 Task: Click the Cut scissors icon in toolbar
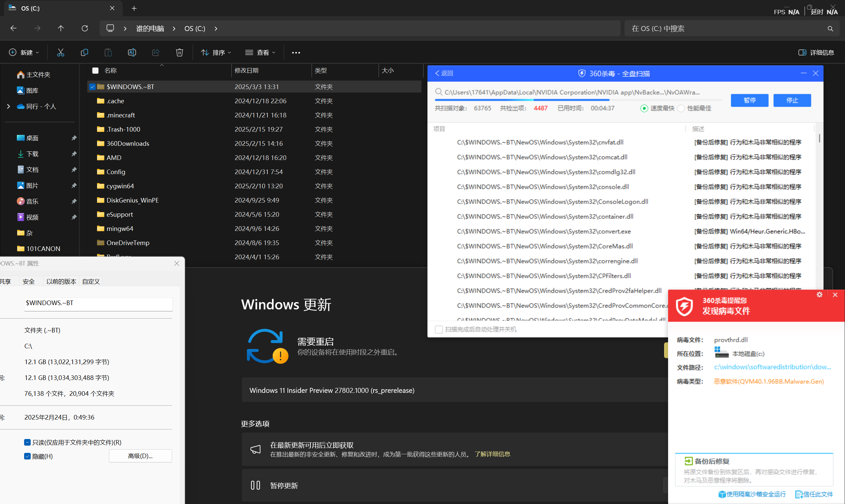point(60,52)
